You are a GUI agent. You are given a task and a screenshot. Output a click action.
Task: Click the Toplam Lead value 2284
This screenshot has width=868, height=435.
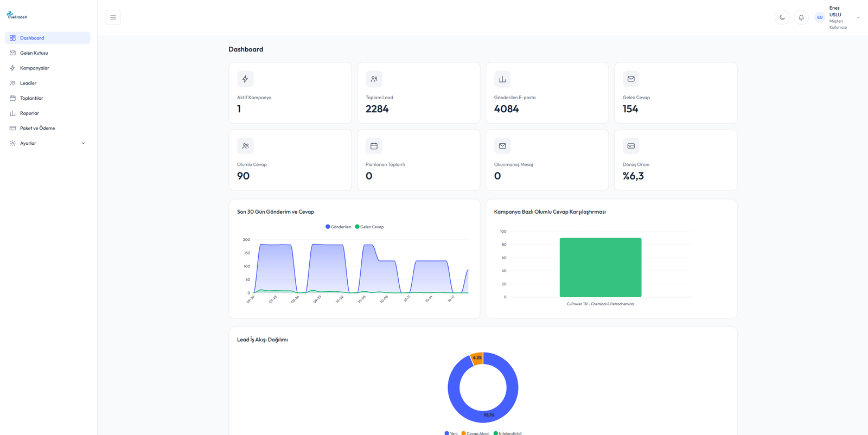[x=377, y=109]
